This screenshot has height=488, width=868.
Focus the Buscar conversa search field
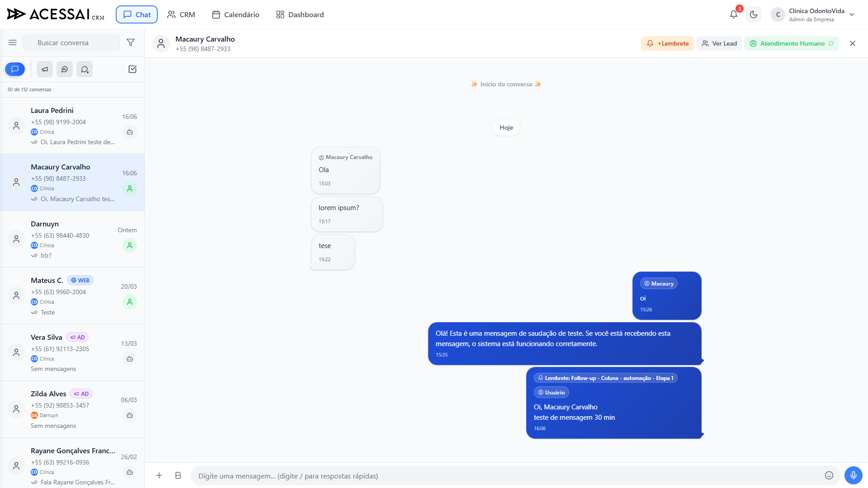tap(71, 42)
